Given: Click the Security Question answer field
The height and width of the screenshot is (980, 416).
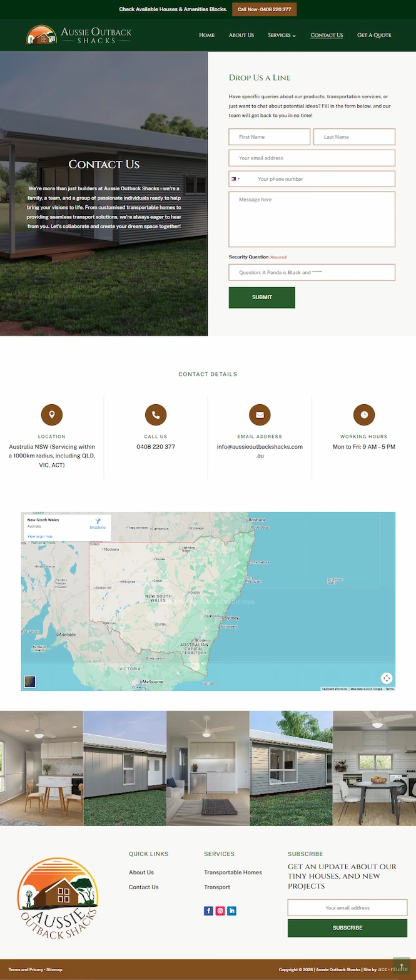Looking at the screenshot, I should point(312,272).
